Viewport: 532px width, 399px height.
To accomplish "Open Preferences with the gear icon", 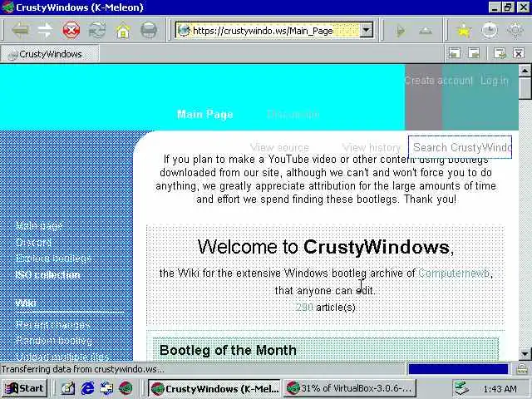I will [515, 30].
